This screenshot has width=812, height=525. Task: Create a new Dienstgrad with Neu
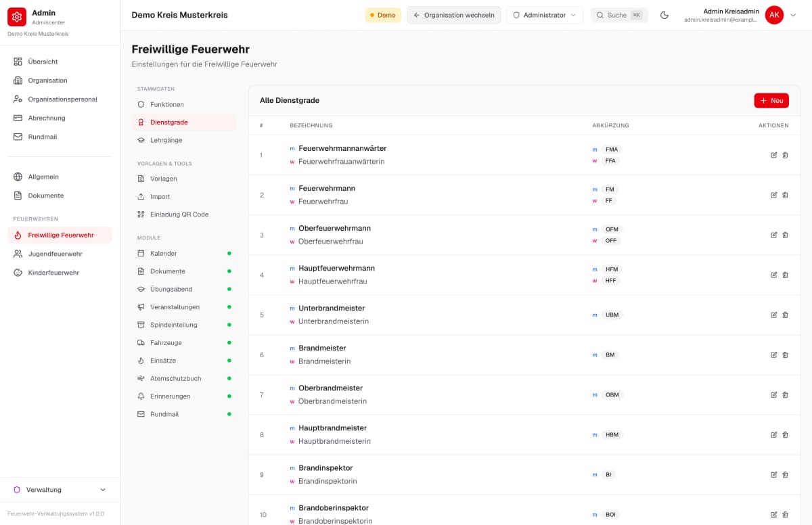[x=771, y=101]
